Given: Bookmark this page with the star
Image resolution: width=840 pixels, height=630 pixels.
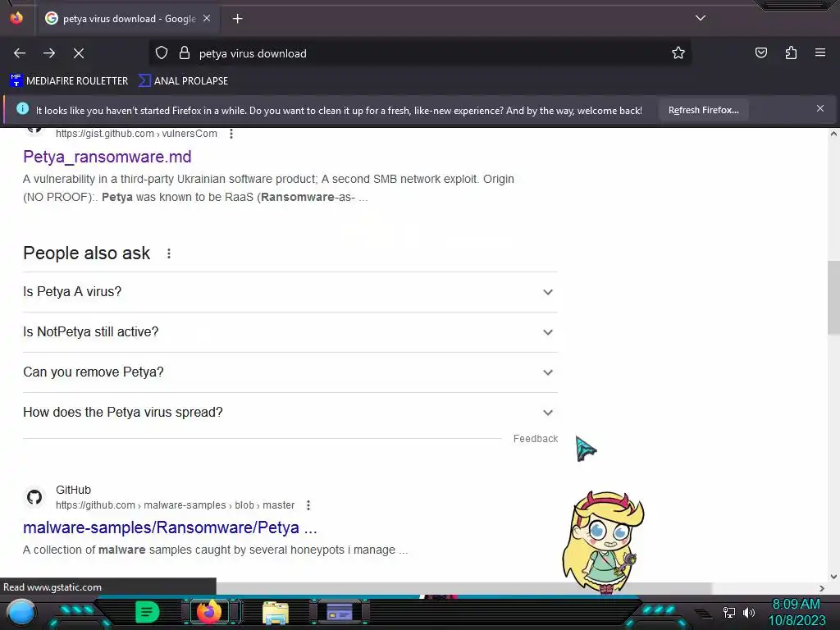Looking at the screenshot, I should [678, 52].
